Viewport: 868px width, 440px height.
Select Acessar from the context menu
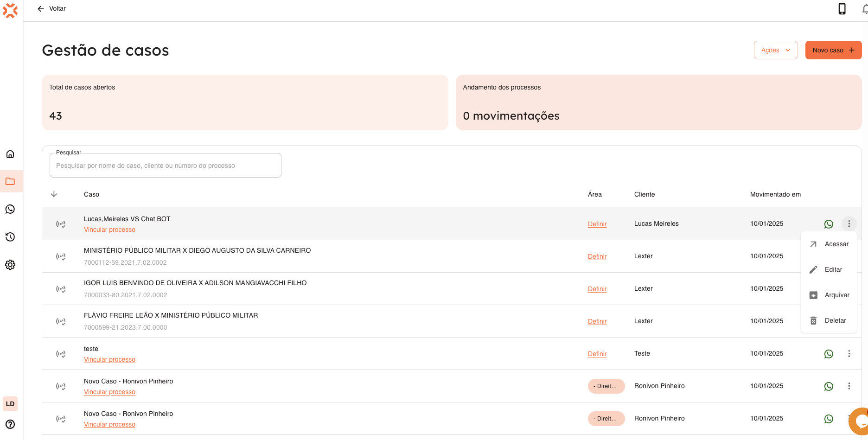829,244
